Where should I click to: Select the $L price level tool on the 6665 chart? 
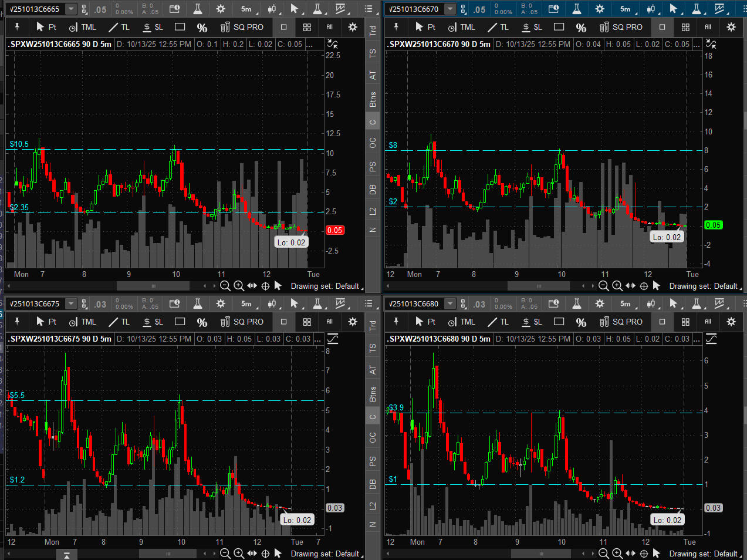[x=153, y=27]
